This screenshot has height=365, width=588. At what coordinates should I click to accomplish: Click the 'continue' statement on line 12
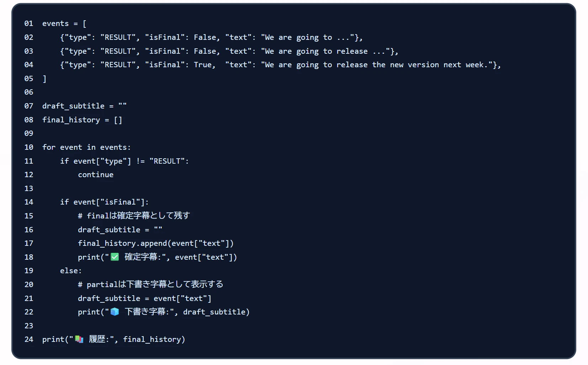(x=96, y=175)
